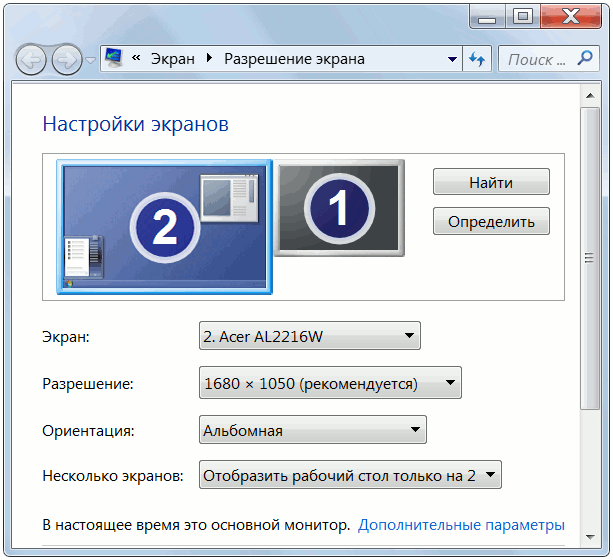Click the vertical scrollbar thumb
Image resolution: width=613 pixels, height=560 pixels.
tap(590, 259)
